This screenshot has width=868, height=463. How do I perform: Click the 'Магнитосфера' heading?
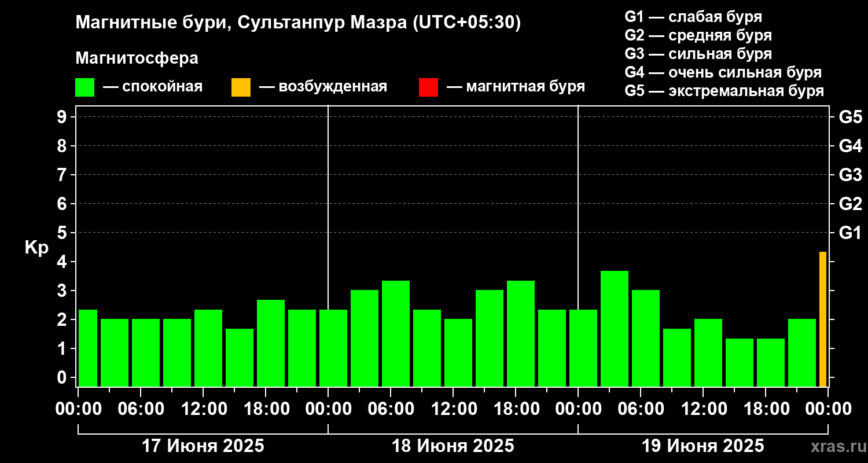[x=137, y=58]
